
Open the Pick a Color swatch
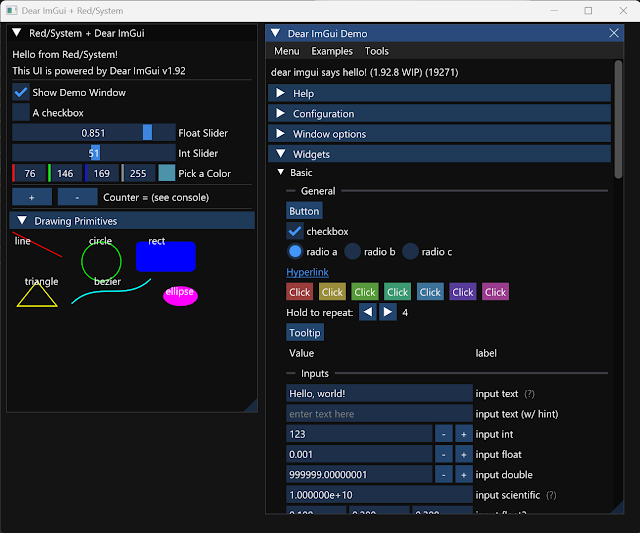(167, 173)
